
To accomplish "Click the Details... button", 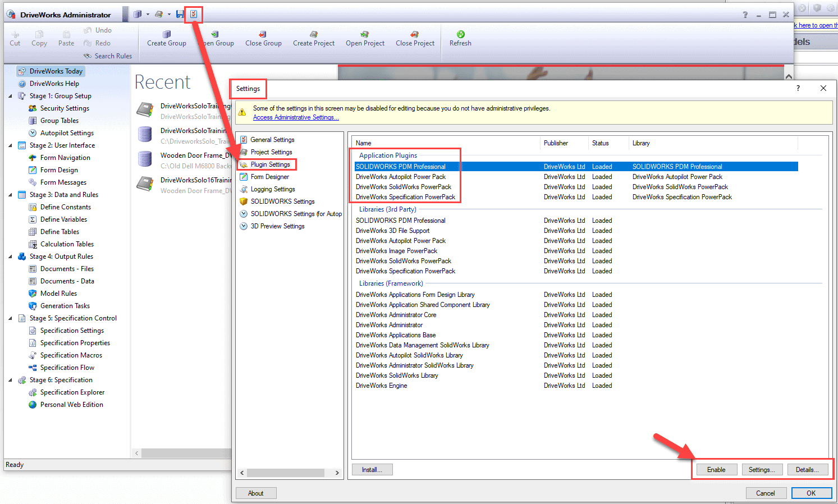I will [x=807, y=470].
